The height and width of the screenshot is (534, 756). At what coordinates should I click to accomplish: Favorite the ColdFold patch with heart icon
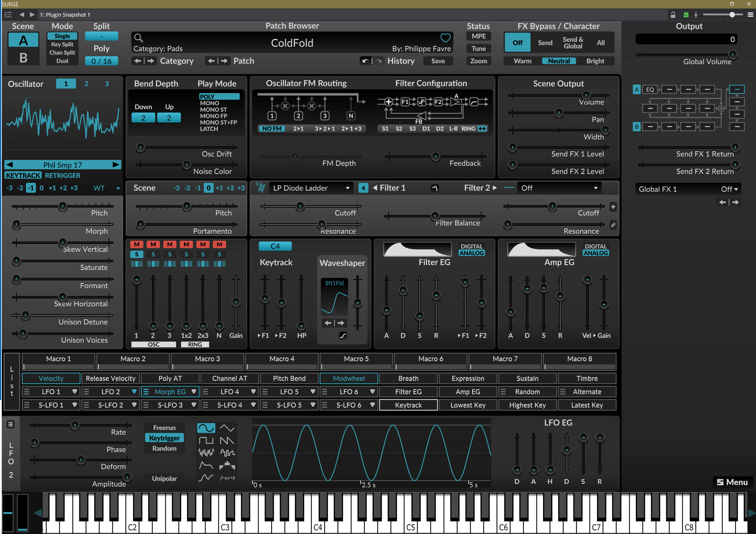pyautogui.click(x=445, y=38)
